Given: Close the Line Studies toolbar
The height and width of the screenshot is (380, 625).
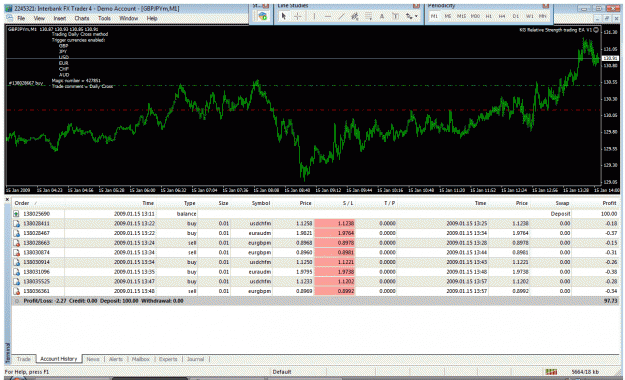Looking at the screenshot, I should [416, 6].
